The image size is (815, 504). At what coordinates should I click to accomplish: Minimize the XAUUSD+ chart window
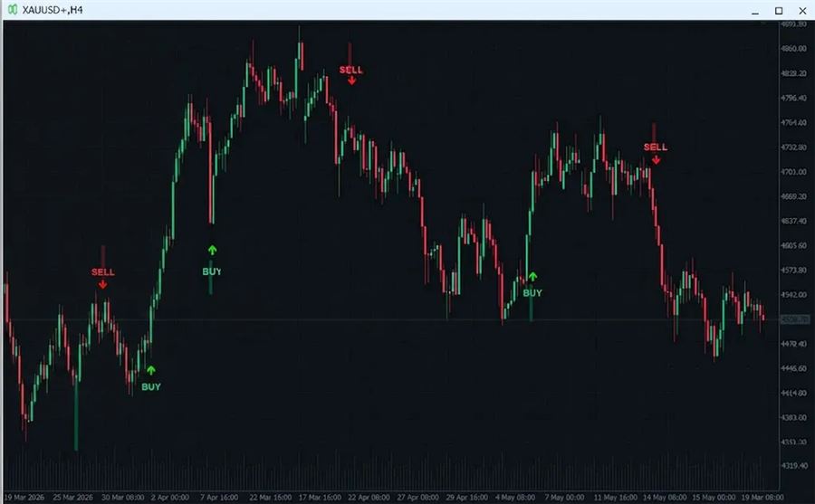click(755, 11)
